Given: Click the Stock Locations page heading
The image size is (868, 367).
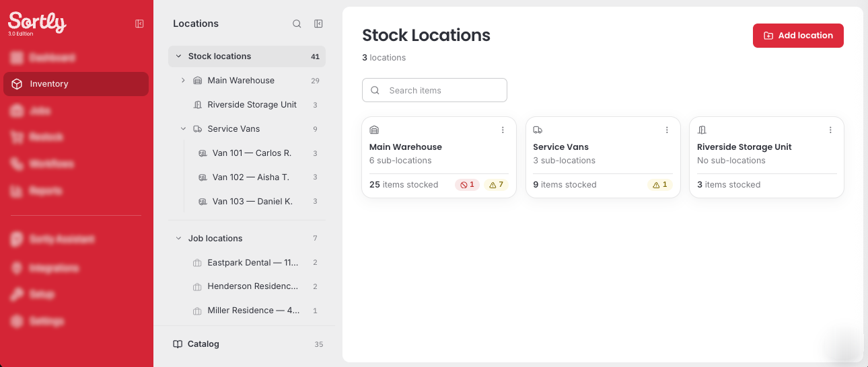Looking at the screenshot, I should (x=426, y=35).
